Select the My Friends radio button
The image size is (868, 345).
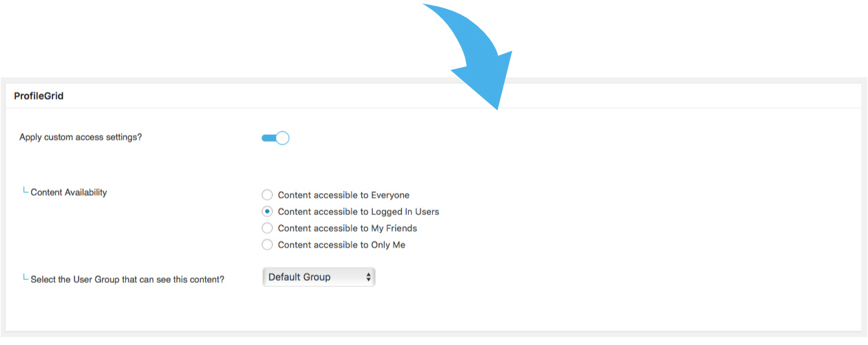click(x=267, y=228)
